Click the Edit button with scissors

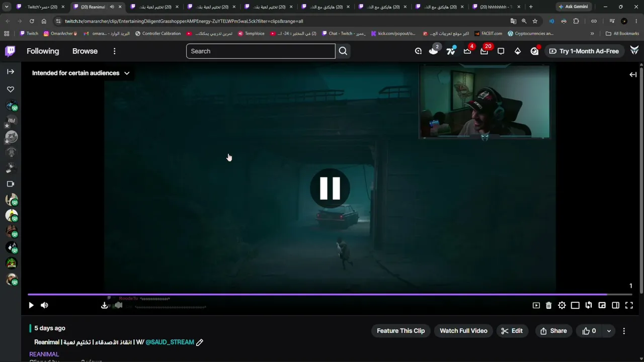click(512, 331)
